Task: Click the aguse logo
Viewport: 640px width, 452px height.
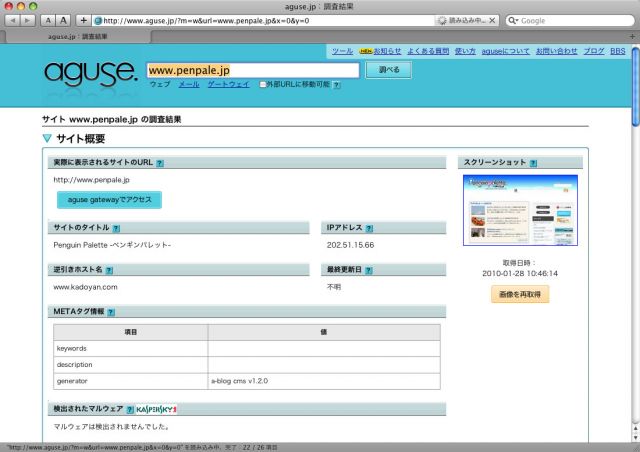Action: [91, 74]
